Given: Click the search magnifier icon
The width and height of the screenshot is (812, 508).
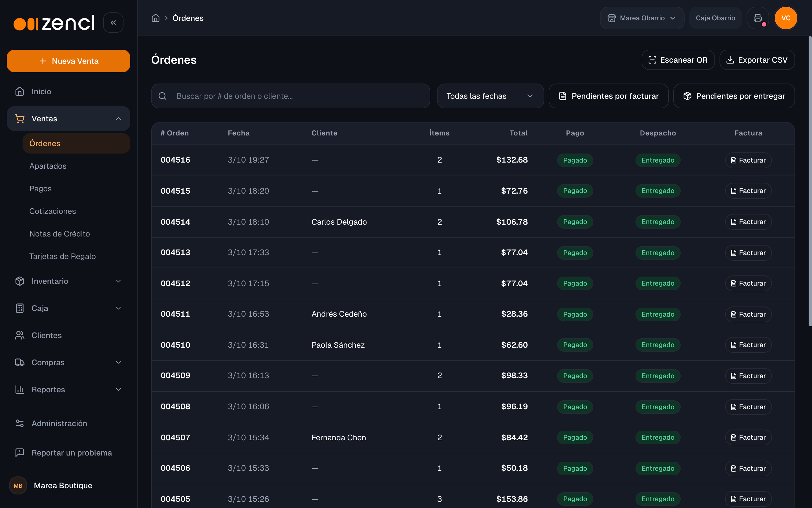Looking at the screenshot, I should [162, 96].
